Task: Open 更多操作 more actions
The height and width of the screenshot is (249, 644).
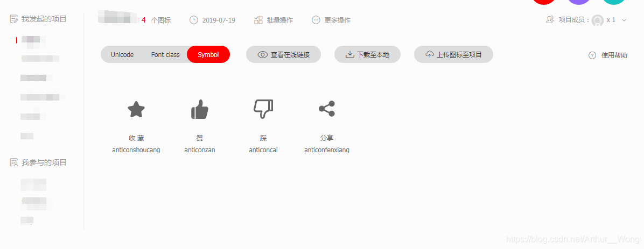Action: pos(338,20)
